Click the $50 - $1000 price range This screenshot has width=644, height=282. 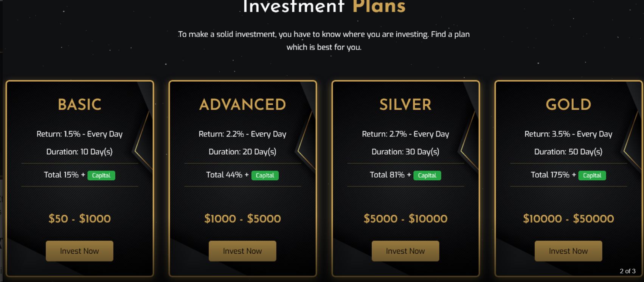tap(79, 218)
